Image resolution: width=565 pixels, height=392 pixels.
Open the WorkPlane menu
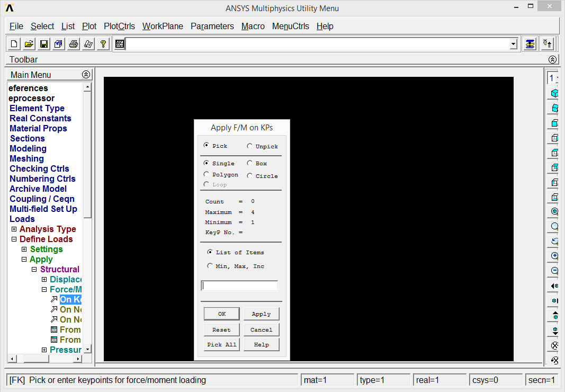pos(163,26)
